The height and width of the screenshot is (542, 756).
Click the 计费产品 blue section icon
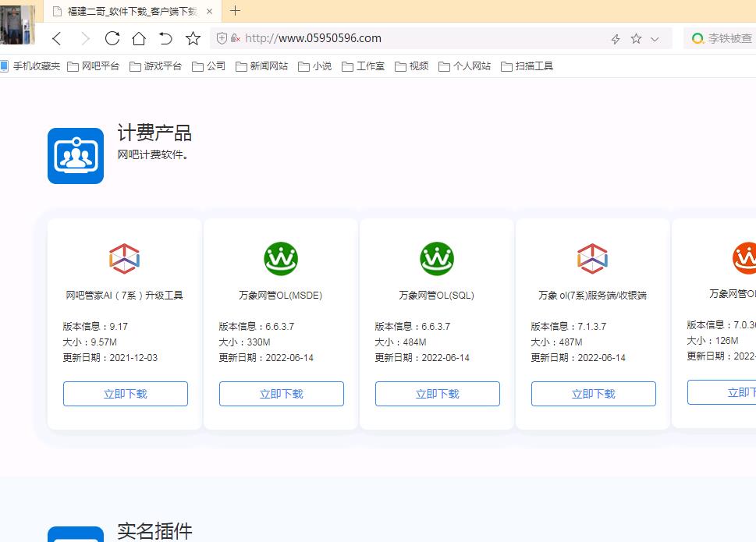pos(75,155)
